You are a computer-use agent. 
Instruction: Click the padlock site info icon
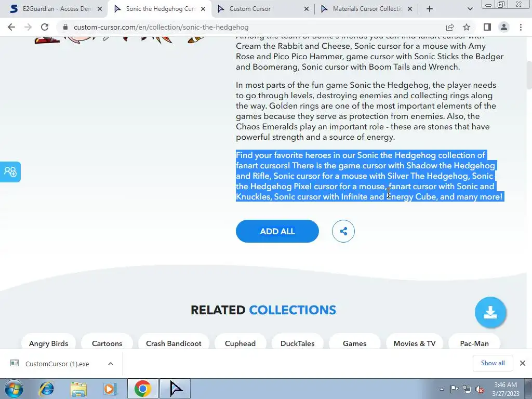click(x=65, y=27)
